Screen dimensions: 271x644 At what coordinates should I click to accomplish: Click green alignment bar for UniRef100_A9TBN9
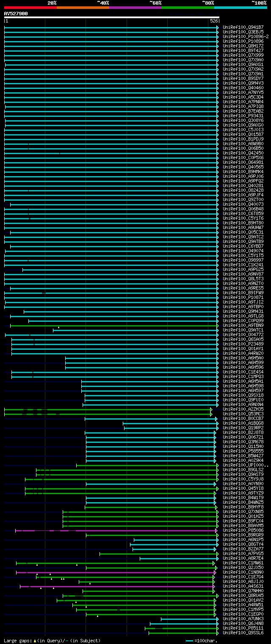[113, 326]
